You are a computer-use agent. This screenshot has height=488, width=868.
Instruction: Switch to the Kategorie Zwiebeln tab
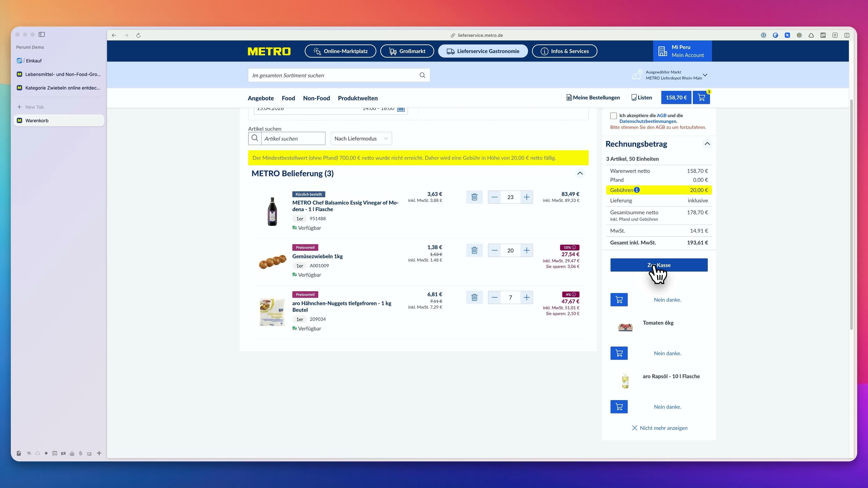[x=59, y=88]
